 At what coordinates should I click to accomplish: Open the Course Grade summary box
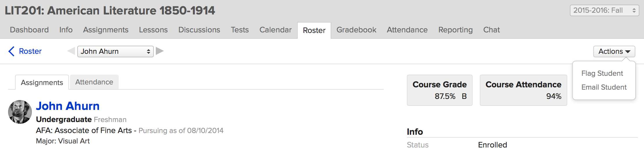click(x=440, y=90)
